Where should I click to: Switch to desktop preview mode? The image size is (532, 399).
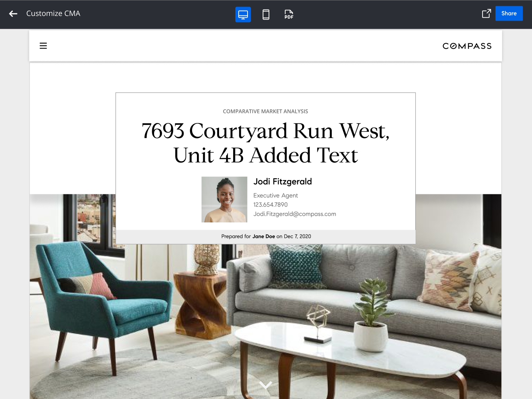click(x=243, y=14)
